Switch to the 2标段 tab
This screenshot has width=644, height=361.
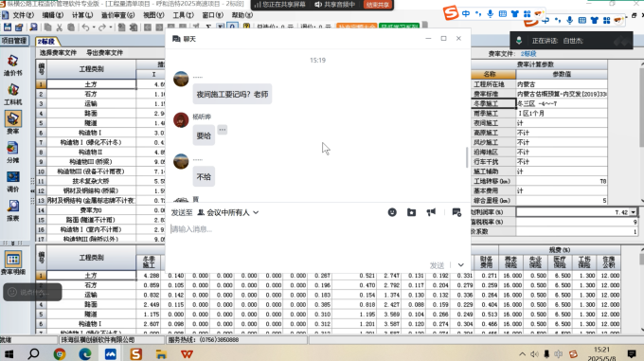(46, 42)
